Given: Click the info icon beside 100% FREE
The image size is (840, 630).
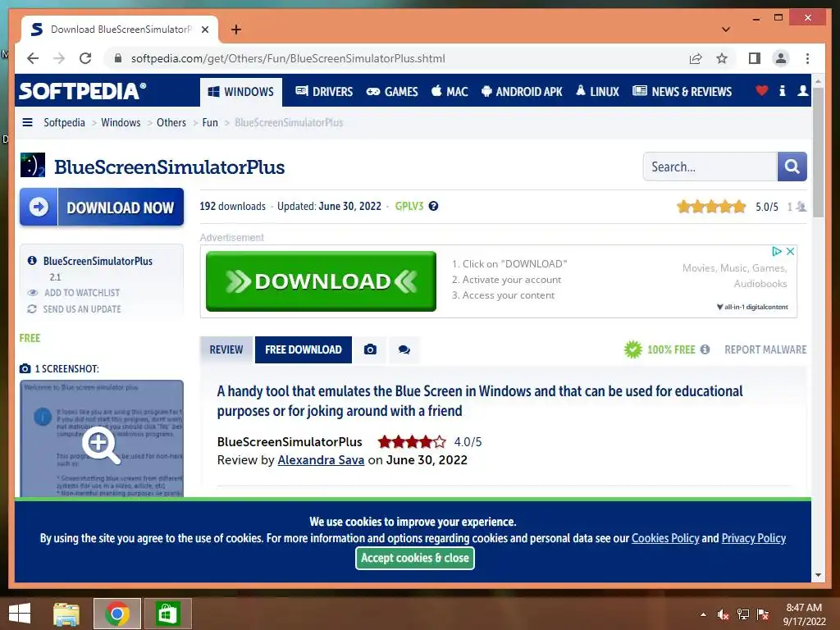Looking at the screenshot, I should point(705,349).
